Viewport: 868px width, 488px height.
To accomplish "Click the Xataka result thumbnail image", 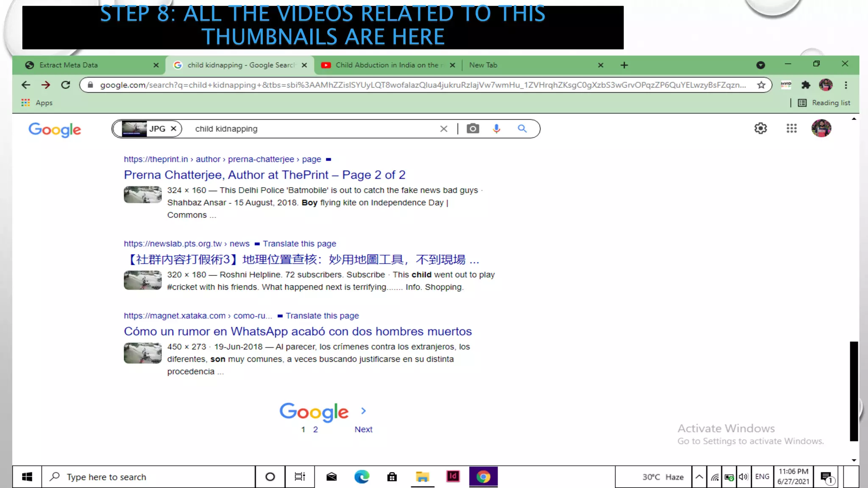I will point(142,353).
